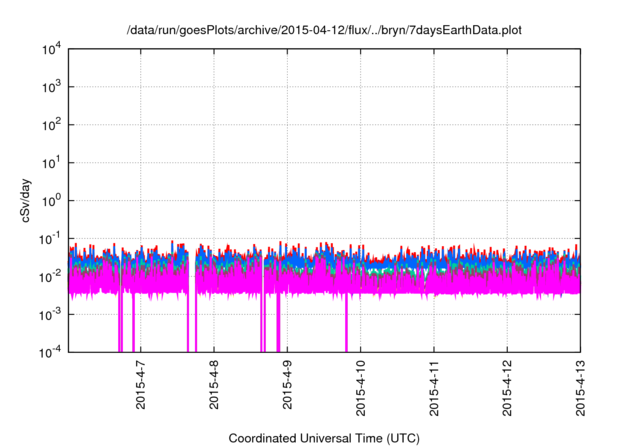This screenshot has height=448, width=640.
Task: Click the 10^1 y-axis tick label
Action: pyautogui.click(x=50, y=162)
